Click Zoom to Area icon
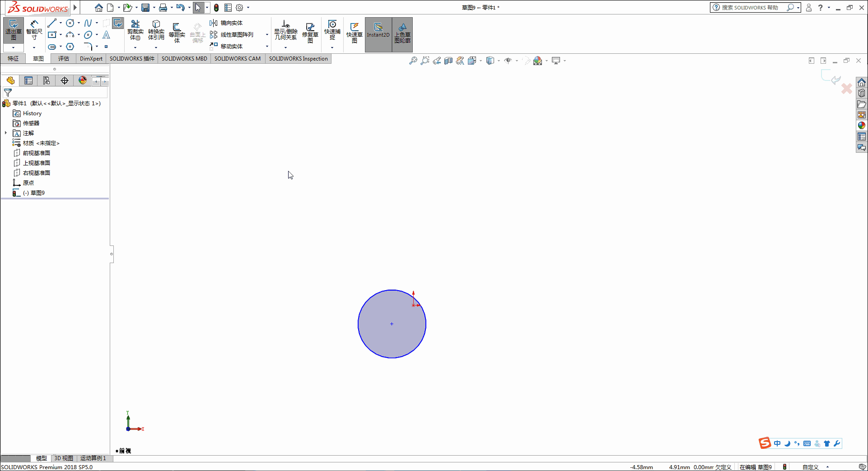Image resolution: width=868 pixels, height=471 pixels. click(425, 61)
